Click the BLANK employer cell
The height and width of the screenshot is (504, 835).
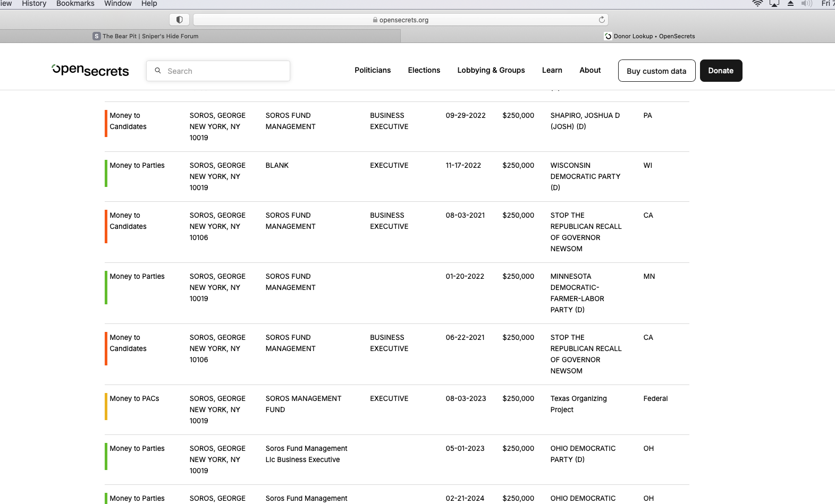point(277,165)
